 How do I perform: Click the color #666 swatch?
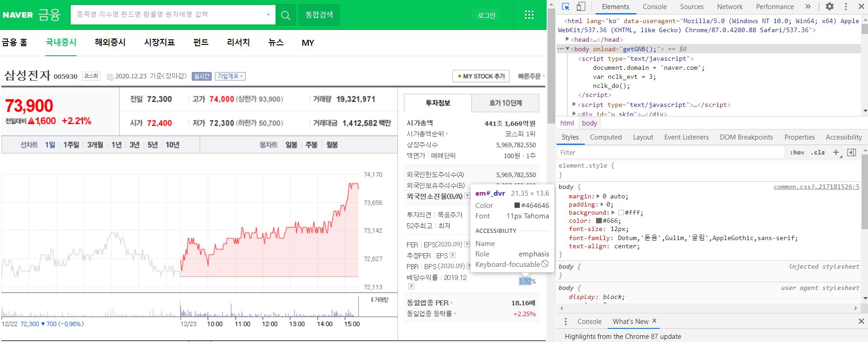point(598,221)
